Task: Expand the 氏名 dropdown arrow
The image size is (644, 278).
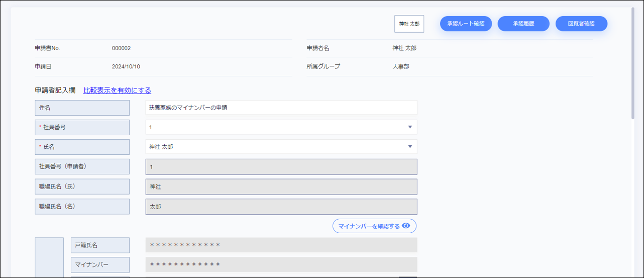Action: click(x=409, y=147)
